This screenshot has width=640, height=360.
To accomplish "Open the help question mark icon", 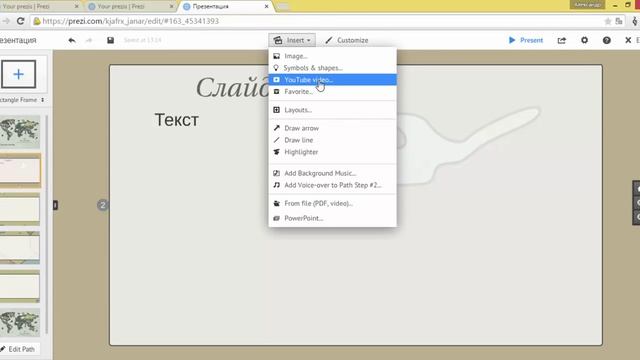I will [607, 40].
